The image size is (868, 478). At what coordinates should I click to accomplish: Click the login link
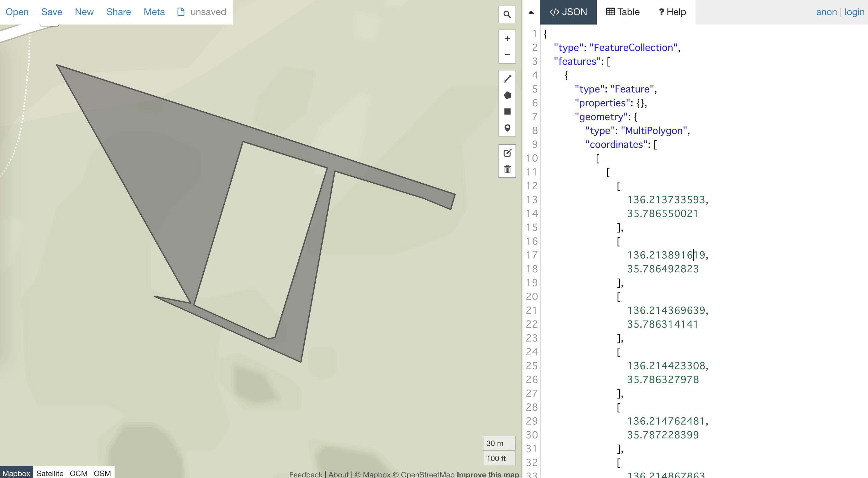click(x=854, y=12)
